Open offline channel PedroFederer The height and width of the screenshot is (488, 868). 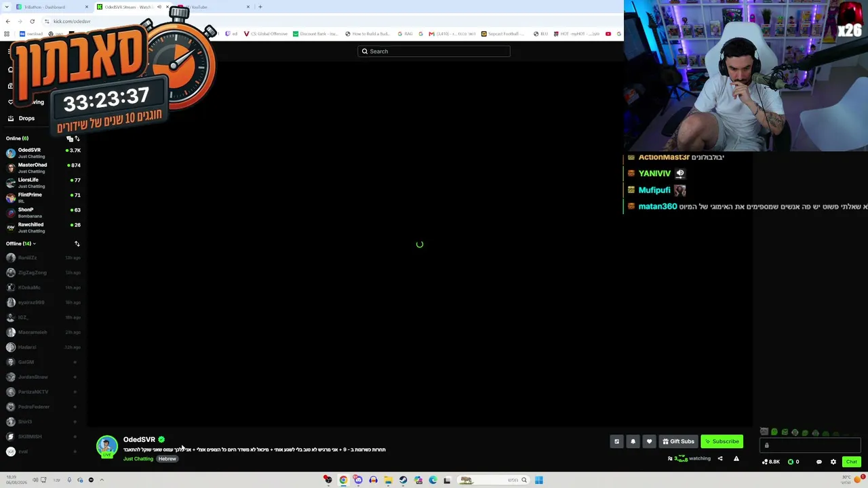click(43, 407)
